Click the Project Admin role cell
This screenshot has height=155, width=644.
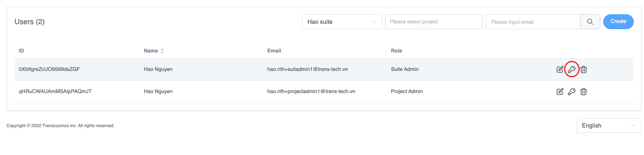pos(407,91)
